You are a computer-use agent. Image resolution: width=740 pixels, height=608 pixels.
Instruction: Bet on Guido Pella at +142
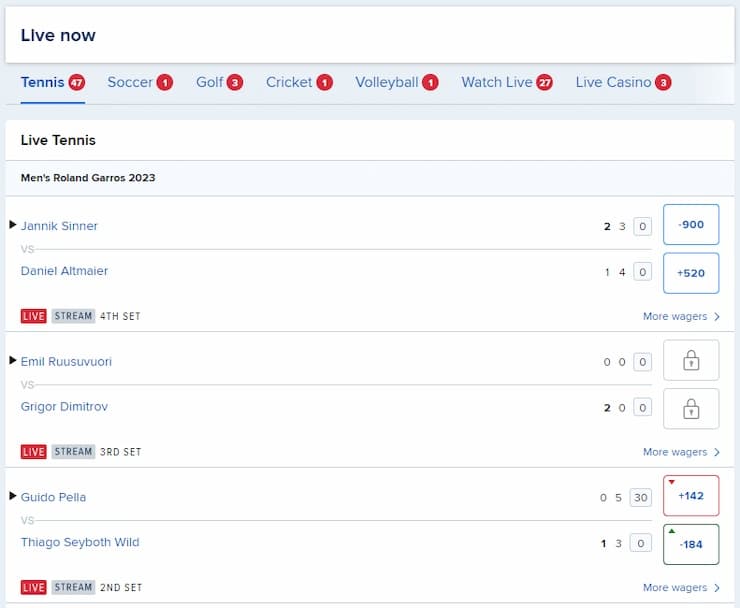tap(691, 496)
